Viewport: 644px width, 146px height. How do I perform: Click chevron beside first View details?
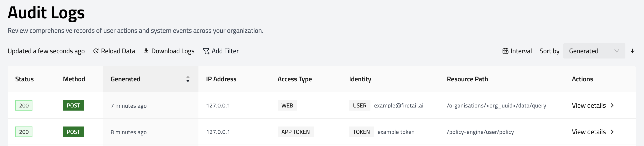click(612, 105)
